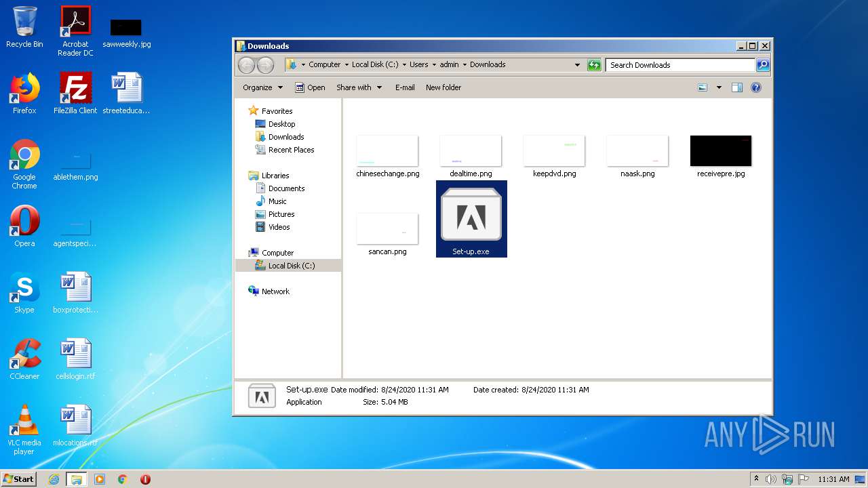The image size is (868, 488).
Task: Click the taskbar clock showing 11:31 AM
Action: tap(833, 479)
